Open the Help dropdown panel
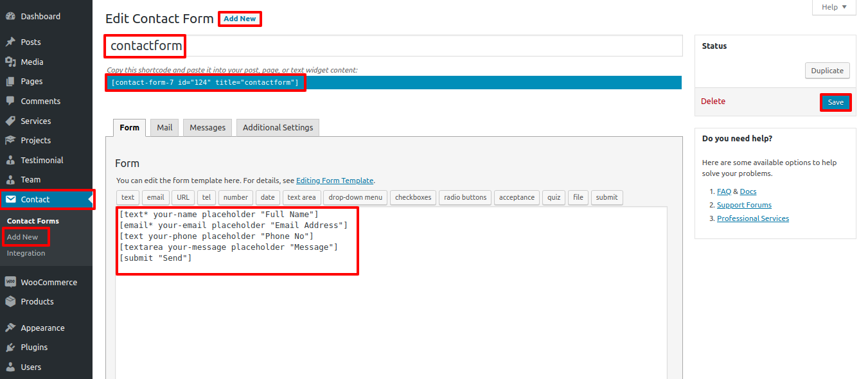 pyautogui.click(x=834, y=7)
